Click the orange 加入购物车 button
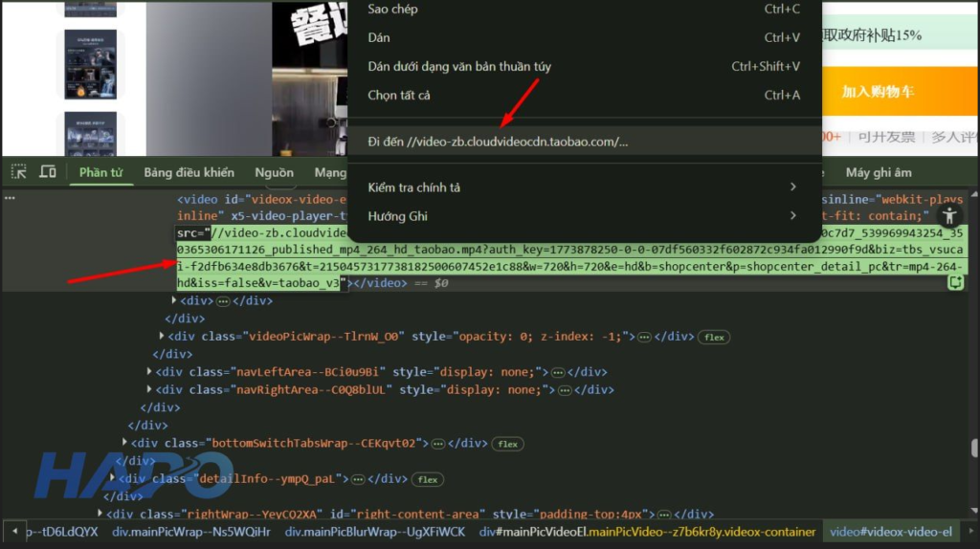This screenshot has width=980, height=549. (877, 92)
